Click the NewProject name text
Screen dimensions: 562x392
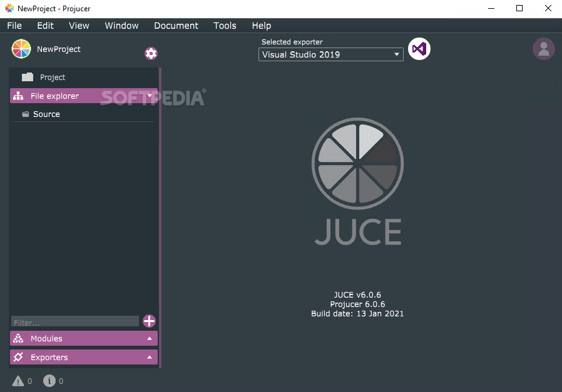(59, 49)
